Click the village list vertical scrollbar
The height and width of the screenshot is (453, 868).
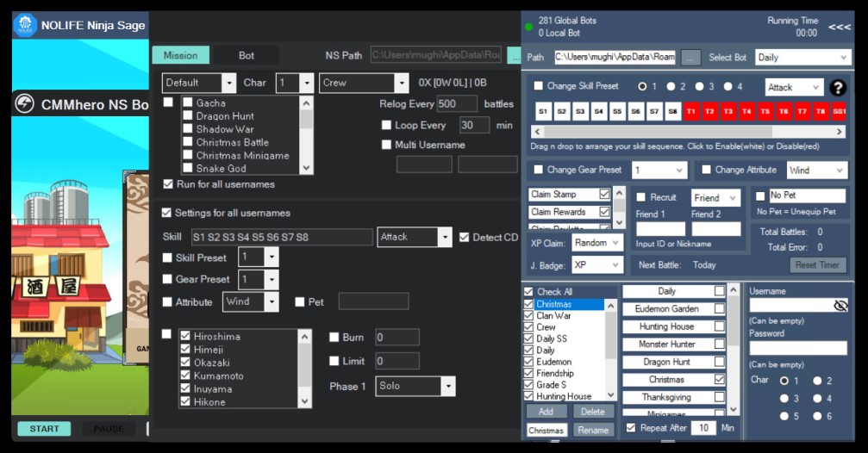(x=304, y=369)
